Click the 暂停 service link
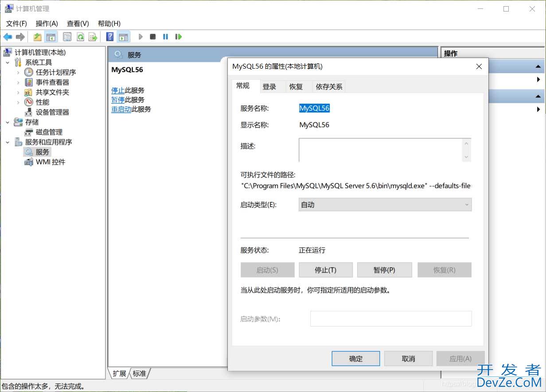546x392 pixels. click(x=118, y=100)
